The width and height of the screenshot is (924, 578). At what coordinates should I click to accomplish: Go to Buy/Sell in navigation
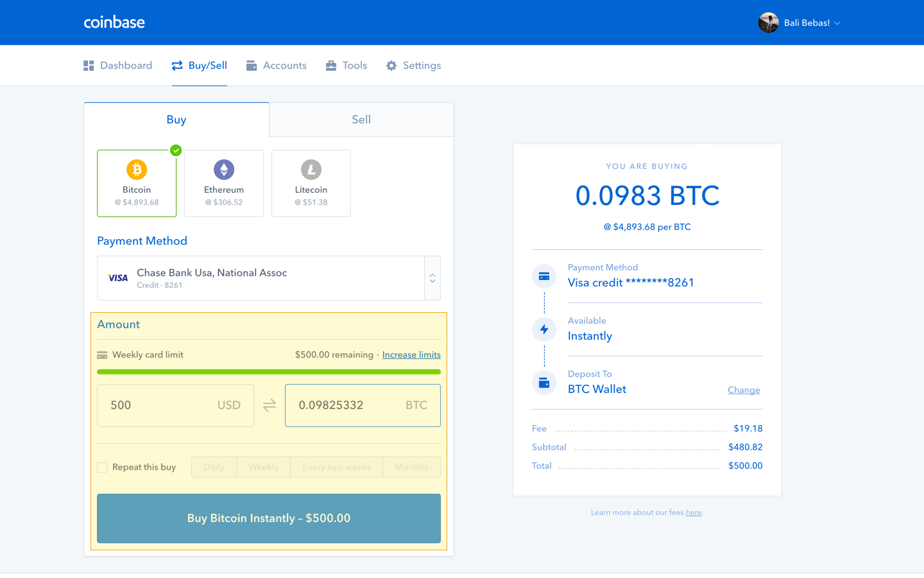pos(200,66)
